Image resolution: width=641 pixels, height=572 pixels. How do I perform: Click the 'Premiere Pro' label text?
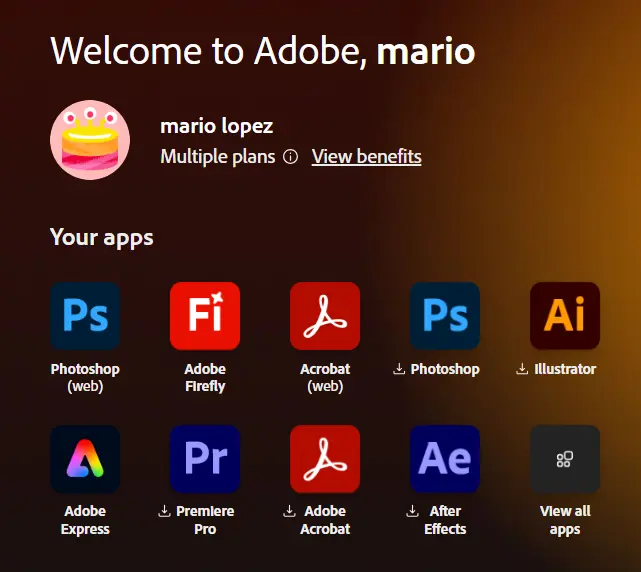[205, 520]
